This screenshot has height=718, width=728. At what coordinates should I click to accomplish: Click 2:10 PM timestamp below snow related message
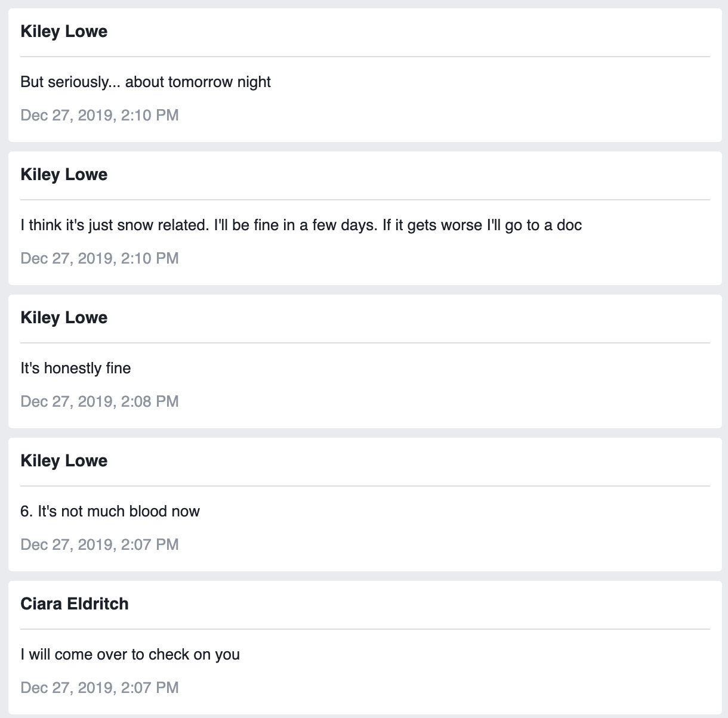100,258
